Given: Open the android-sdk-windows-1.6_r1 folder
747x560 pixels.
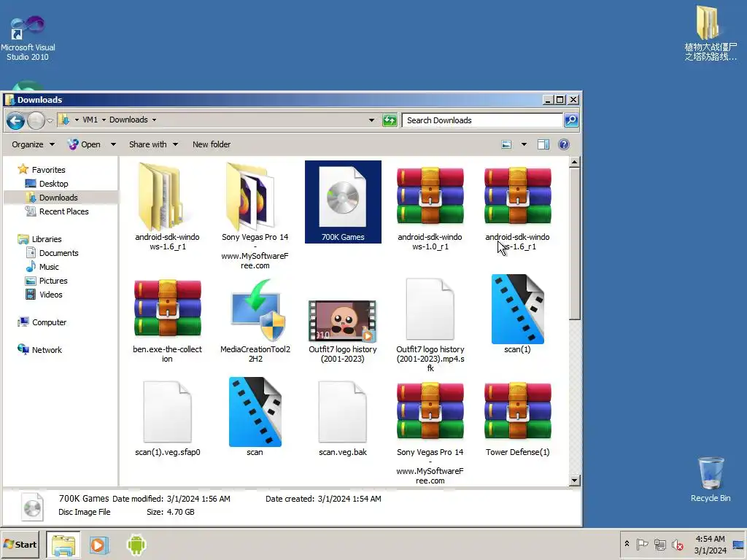Looking at the screenshot, I should pyautogui.click(x=167, y=206).
